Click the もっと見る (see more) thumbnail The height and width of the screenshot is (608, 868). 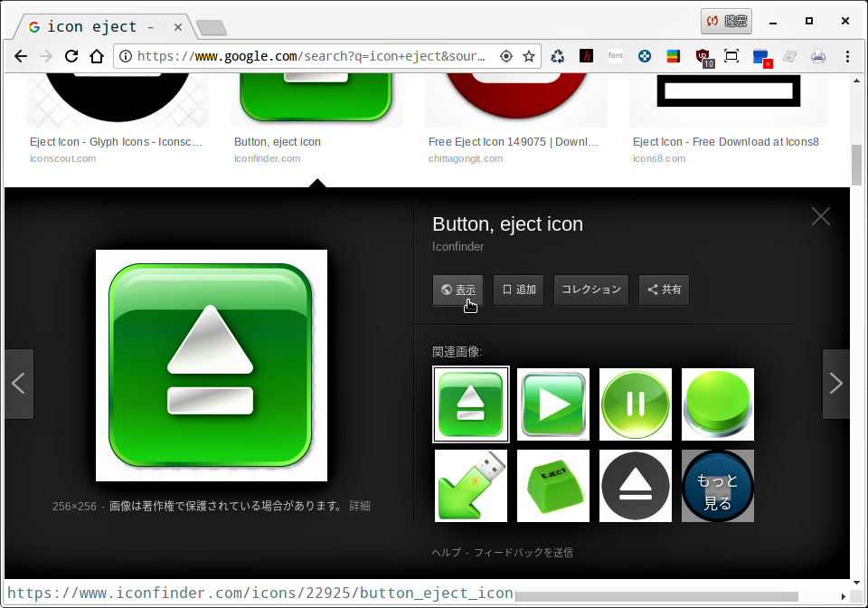coord(717,486)
